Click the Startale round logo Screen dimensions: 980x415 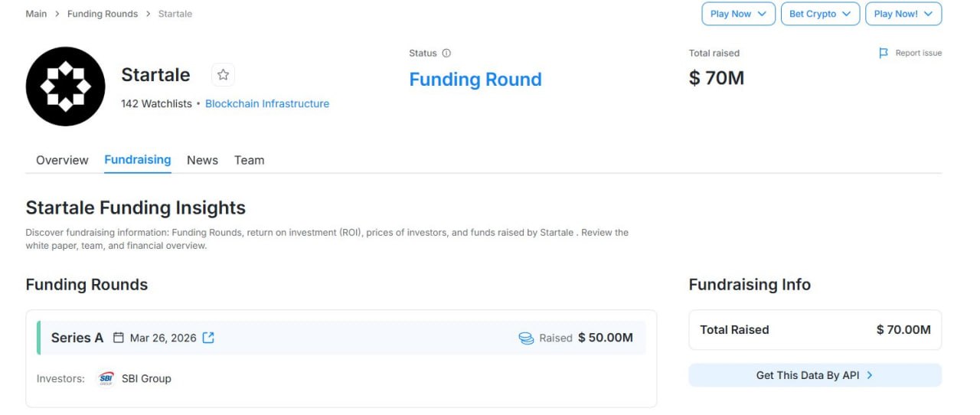(x=65, y=87)
